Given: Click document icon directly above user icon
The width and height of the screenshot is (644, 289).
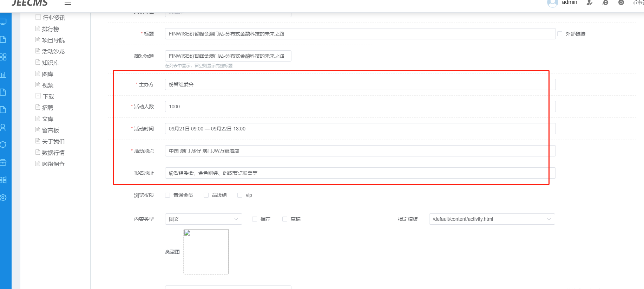Looking at the screenshot, I should [x=3, y=110].
